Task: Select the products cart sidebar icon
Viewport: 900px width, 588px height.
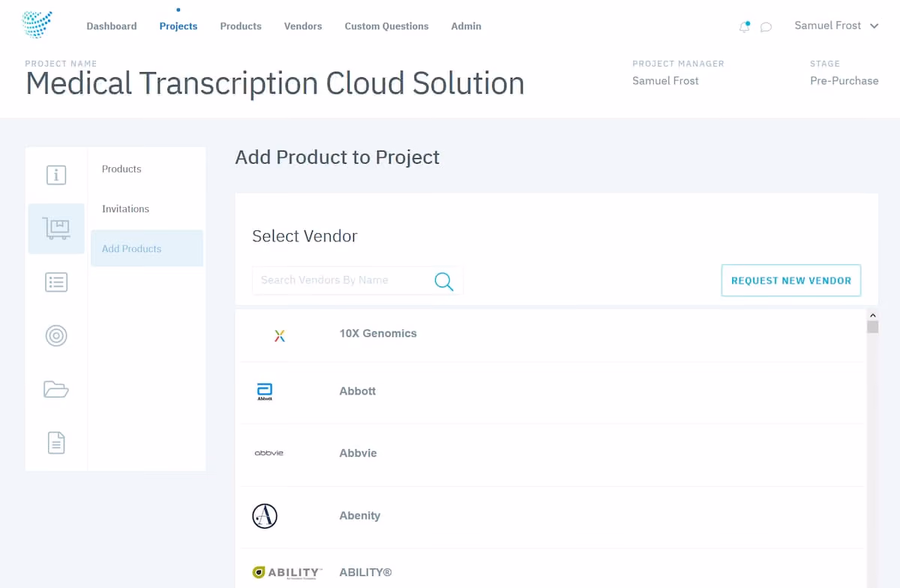Action: click(x=56, y=228)
